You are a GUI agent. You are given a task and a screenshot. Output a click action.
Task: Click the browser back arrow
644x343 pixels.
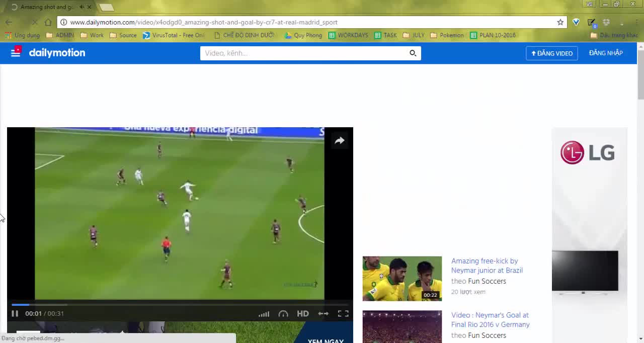(x=9, y=22)
